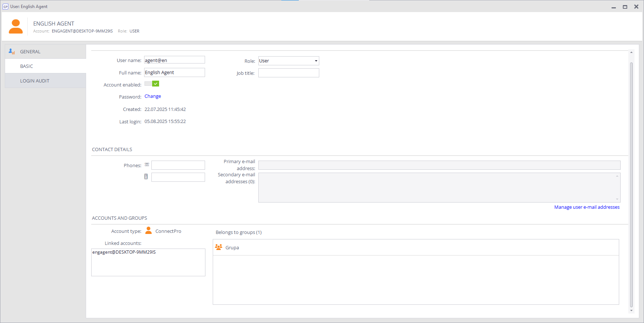Open Manage user e-mail addresses link
Image resolution: width=644 pixels, height=323 pixels.
587,207
